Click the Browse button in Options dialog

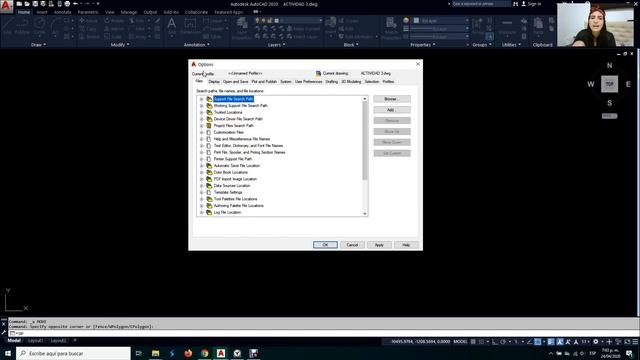[x=392, y=99]
